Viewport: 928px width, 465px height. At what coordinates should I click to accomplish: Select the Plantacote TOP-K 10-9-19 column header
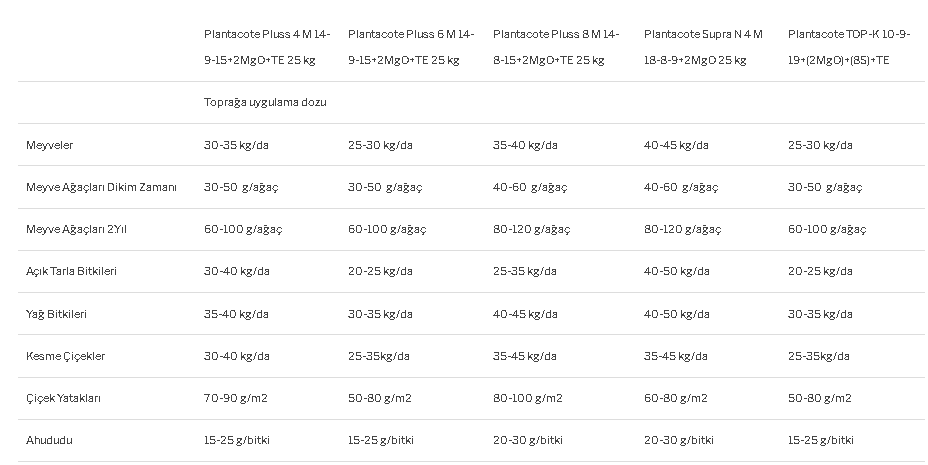[849, 47]
